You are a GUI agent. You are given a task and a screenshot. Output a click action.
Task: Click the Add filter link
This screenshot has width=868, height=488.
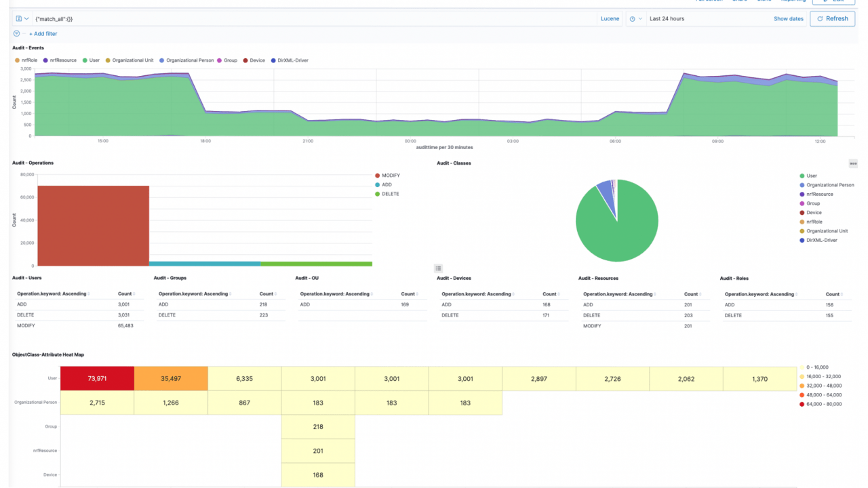[43, 33]
